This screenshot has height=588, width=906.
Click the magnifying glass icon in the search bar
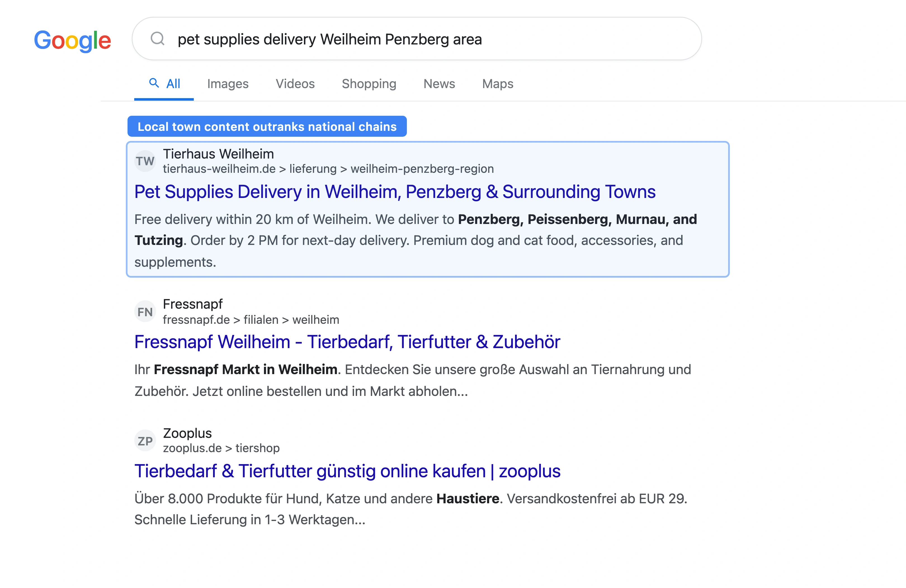pyautogui.click(x=158, y=39)
